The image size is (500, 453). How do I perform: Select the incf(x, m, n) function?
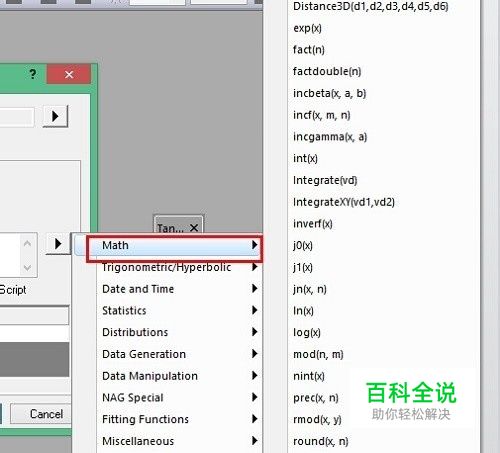(x=322, y=115)
